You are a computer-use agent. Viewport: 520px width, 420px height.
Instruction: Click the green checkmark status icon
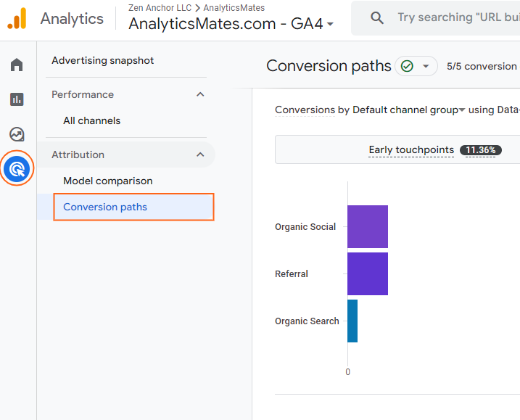(407, 66)
